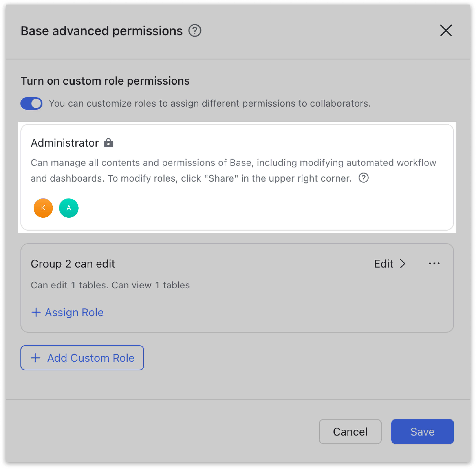
Task: Add a new custom role
Action: [x=82, y=358]
